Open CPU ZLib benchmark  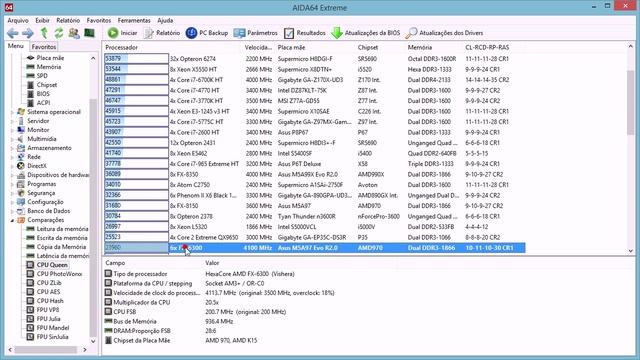tap(49, 283)
